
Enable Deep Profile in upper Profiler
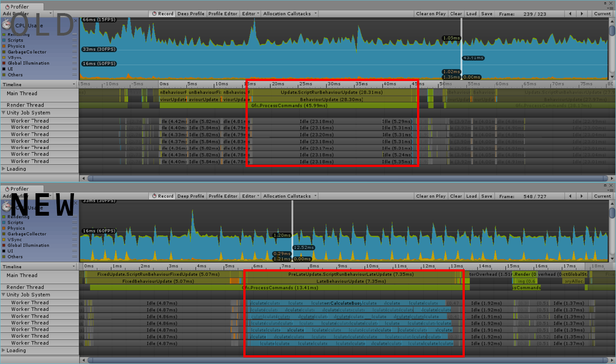pos(191,14)
